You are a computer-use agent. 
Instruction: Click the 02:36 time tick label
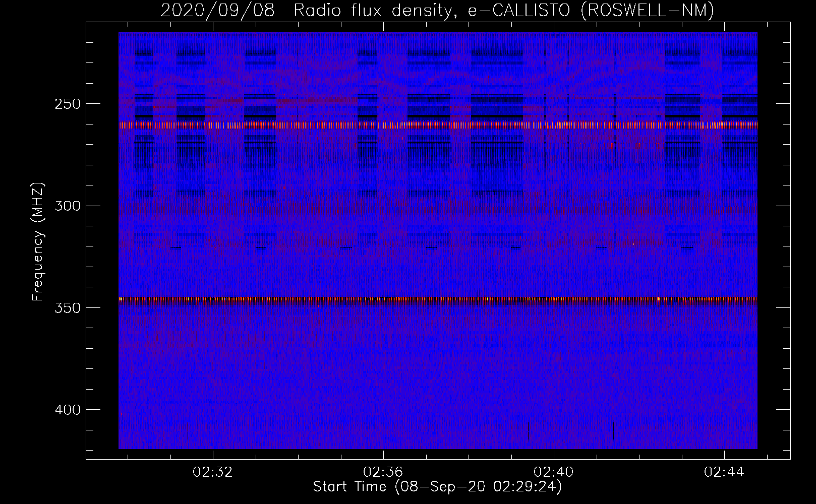pos(383,472)
